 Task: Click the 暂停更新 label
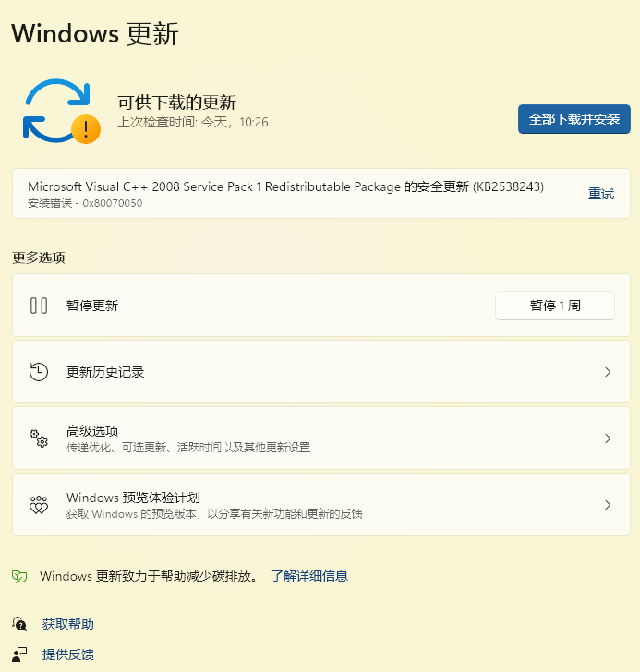(92, 306)
